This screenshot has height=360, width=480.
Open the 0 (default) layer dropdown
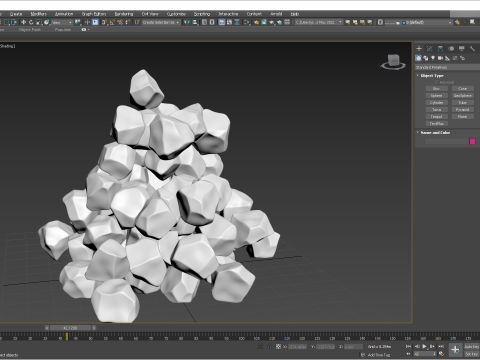pyautogui.click(x=427, y=22)
